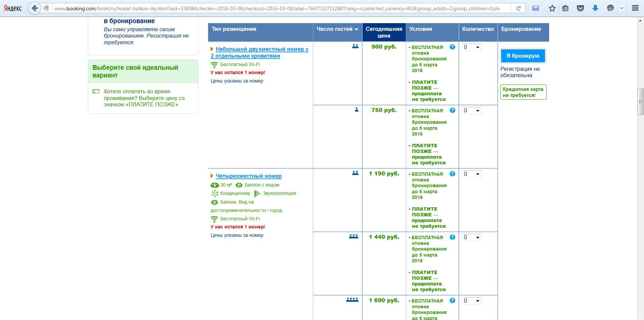Image resolution: width=644 pixels, height=320 pixels.
Task: Open downloads via blue arrow icon
Action: point(595,8)
